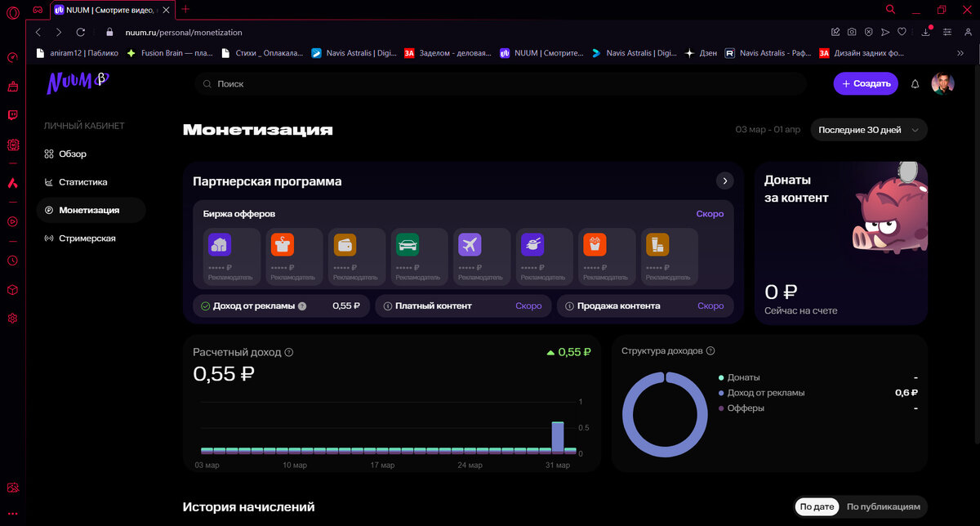Open notifications via the bell icon
Viewport: 980px width, 526px height.
tap(915, 84)
